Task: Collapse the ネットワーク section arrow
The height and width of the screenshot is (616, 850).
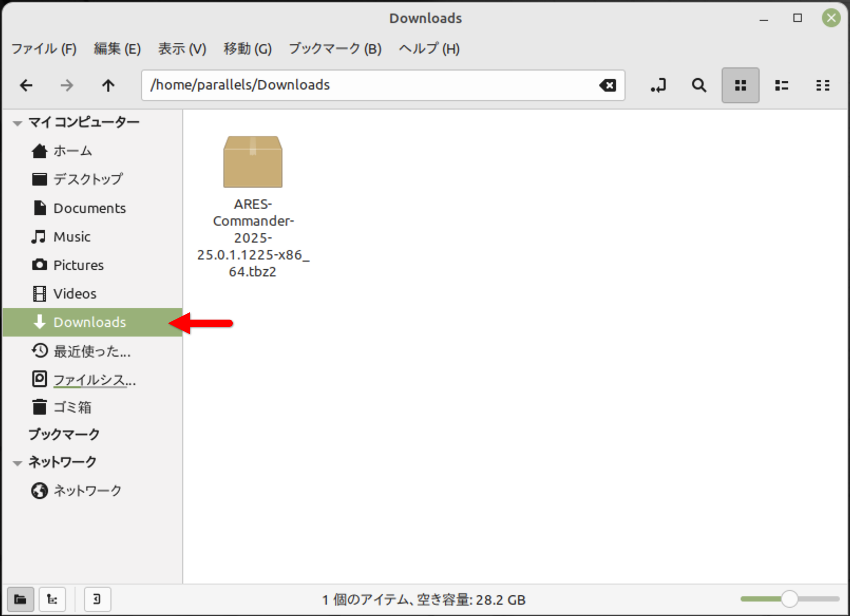Action: (17, 463)
